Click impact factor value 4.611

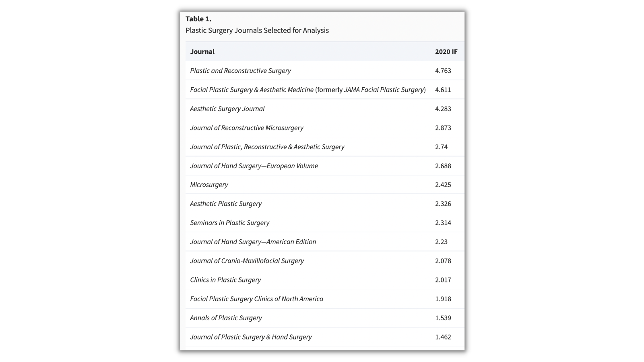pyautogui.click(x=443, y=90)
